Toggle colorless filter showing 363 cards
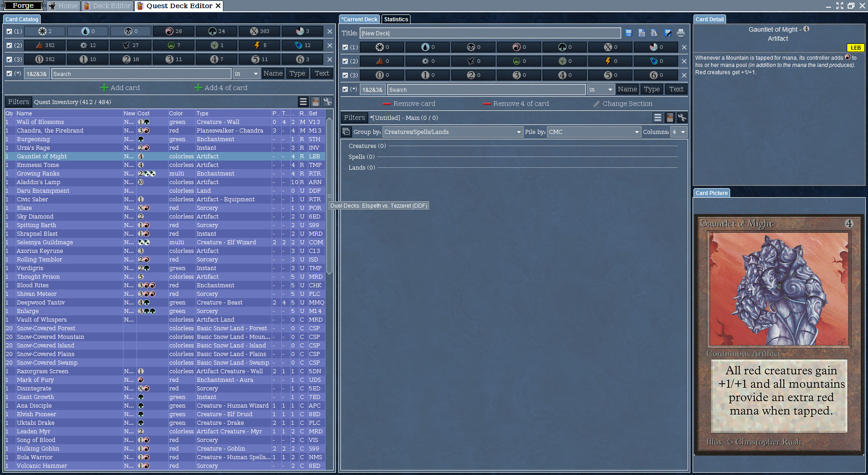The width and height of the screenshot is (868, 475). pyautogui.click(x=259, y=31)
